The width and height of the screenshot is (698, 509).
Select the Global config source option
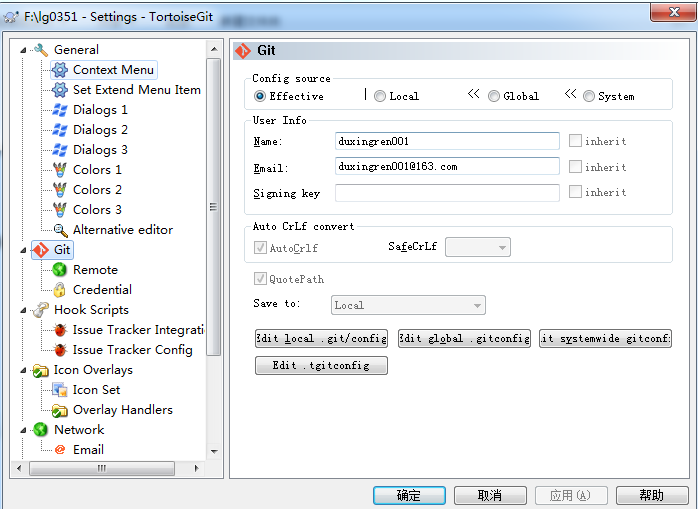pyautogui.click(x=494, y=96)
